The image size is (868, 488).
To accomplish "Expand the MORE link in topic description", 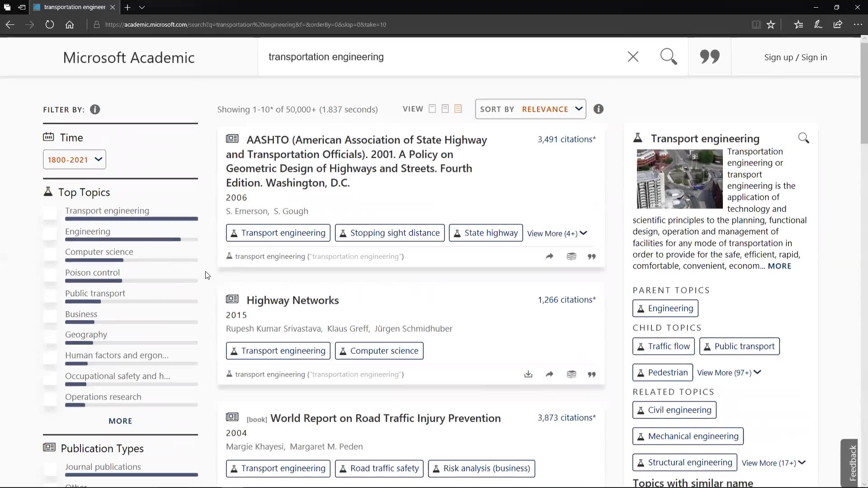I will coord(779,266).
